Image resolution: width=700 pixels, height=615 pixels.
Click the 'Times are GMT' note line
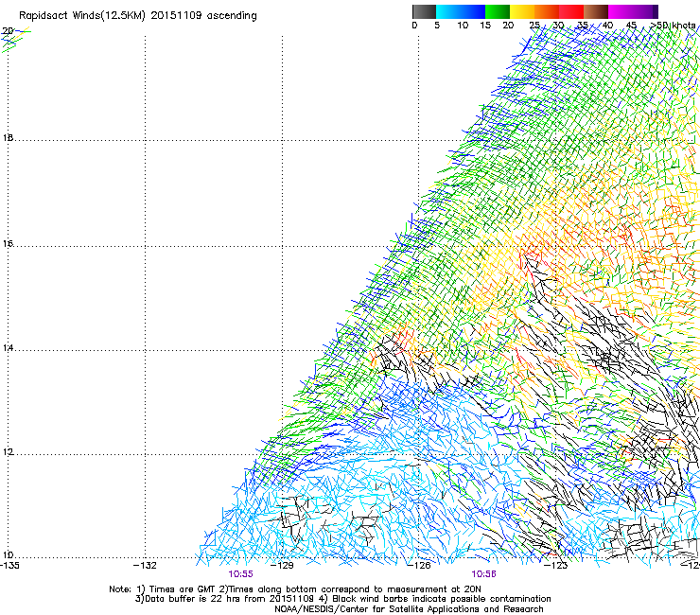pyautogui.click(x=295, y=589)
